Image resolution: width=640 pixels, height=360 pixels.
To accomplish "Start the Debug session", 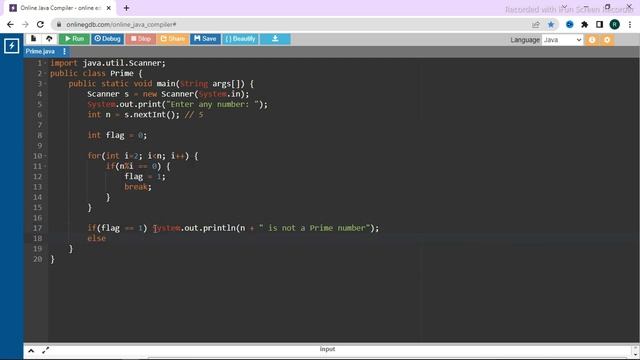I will (107, 39).
